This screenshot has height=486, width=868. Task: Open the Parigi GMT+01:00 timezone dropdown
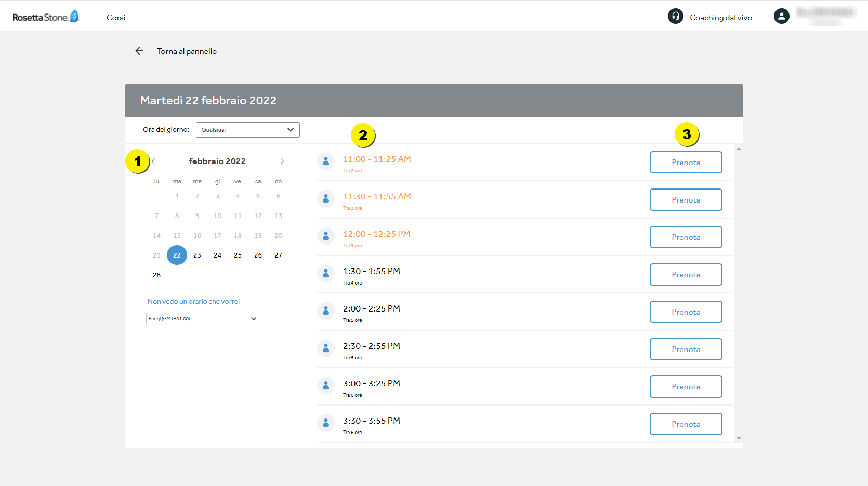[x=204, y=319]
